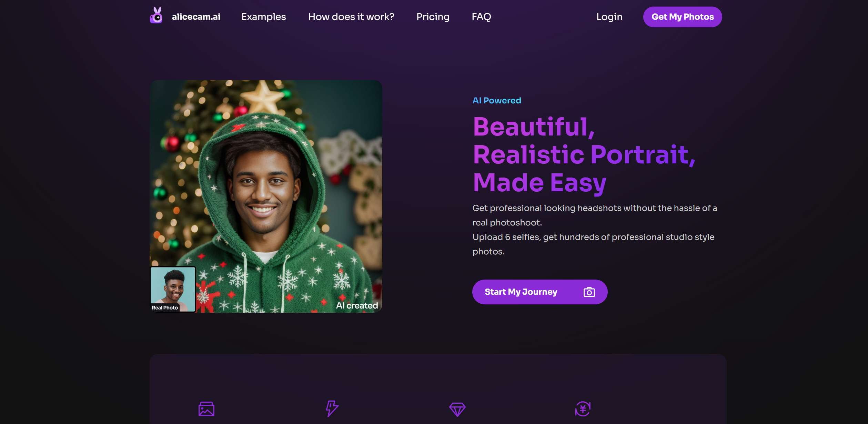Go to How does it work? section
This screenshot has width=868, height=424.
point(351,17)
